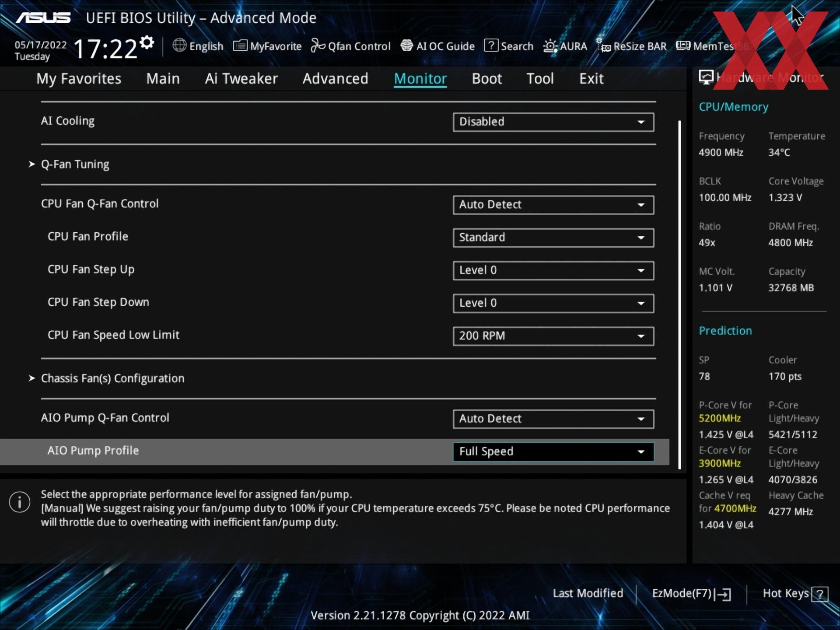
Task: Click the ReSize BAR label
Action: tap(640, 46)
